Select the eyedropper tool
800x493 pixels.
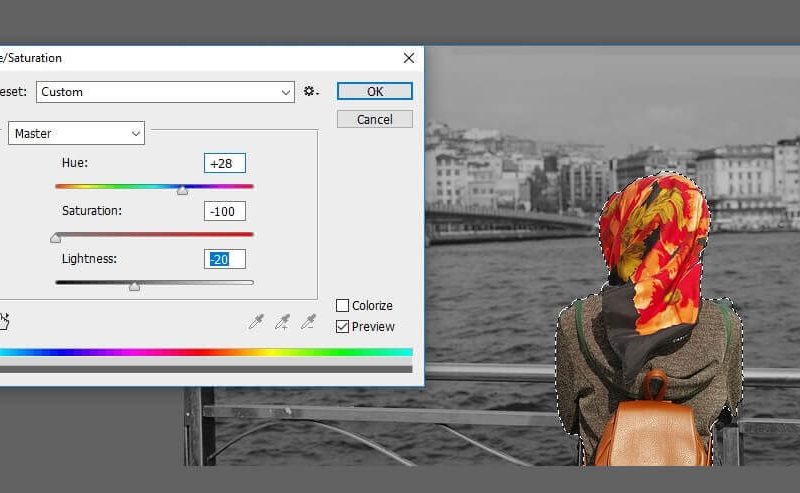pyautogui.click(x=256, y=322)
